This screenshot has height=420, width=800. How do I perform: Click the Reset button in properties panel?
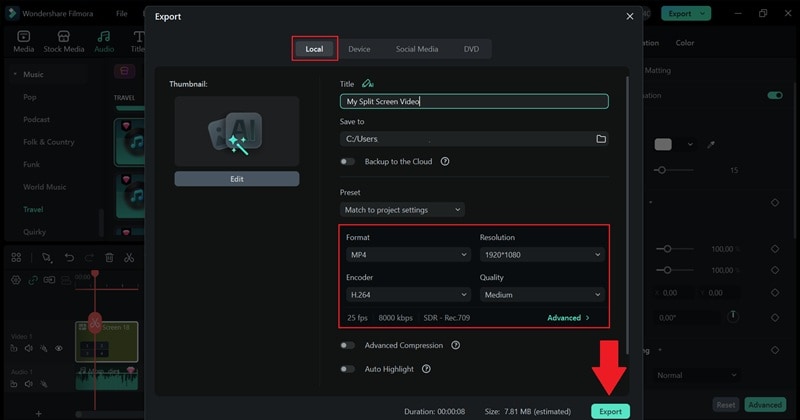(726, 405)
